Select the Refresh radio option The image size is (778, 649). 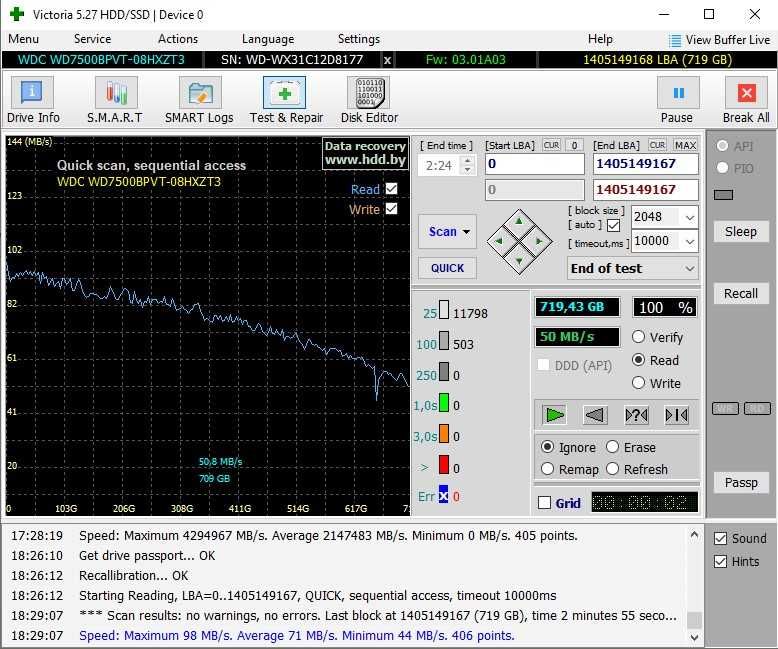pos(613,469)
